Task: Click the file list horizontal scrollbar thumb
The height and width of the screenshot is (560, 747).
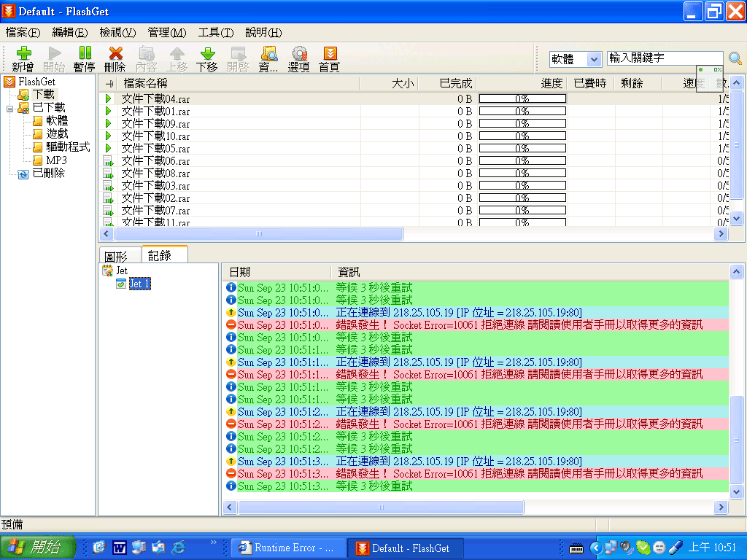Action: 259,234
